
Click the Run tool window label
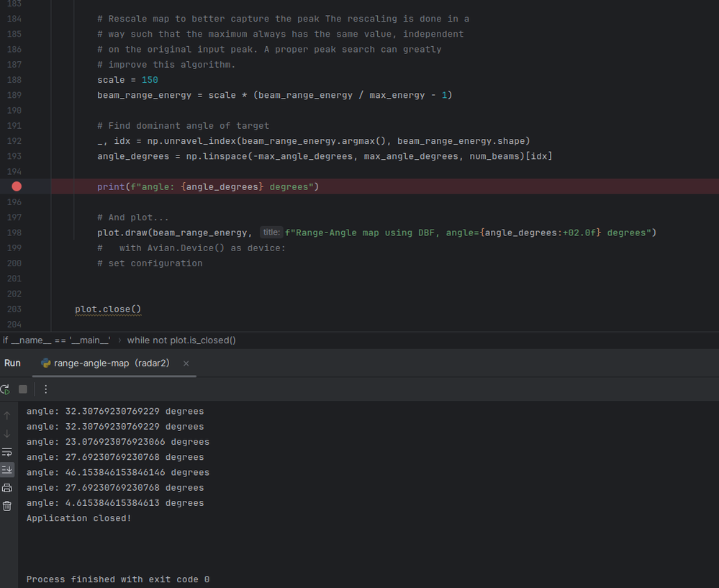click(x=12, y=363)
